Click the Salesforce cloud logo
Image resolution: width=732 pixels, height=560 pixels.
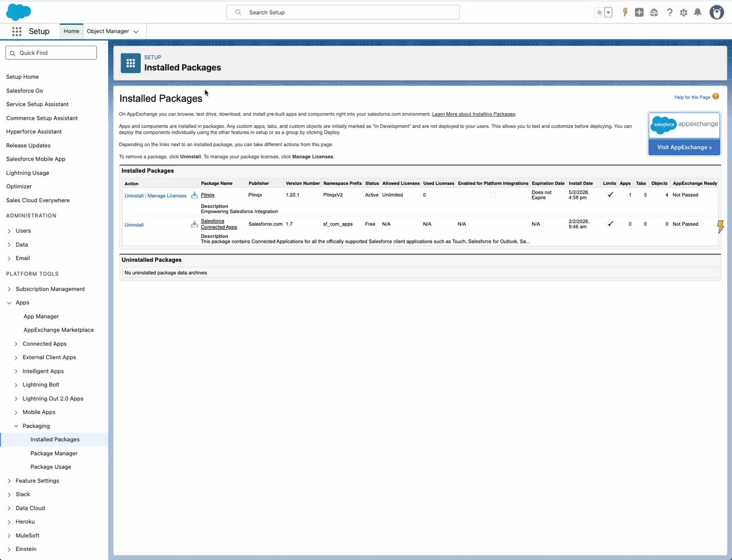[18, 12]
